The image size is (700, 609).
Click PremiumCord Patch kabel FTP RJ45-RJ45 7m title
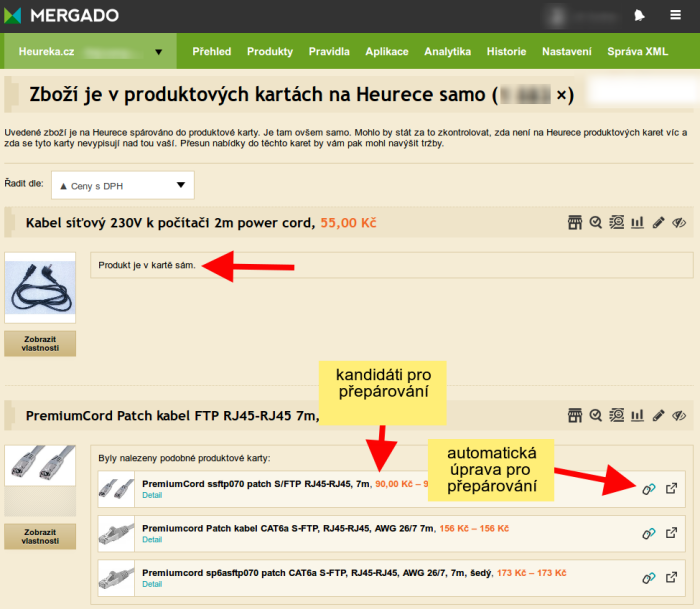point(172,416)
